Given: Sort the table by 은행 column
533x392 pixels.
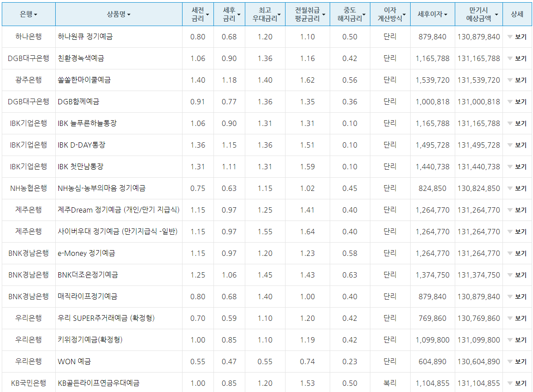Looking at the screenshot, I should coord(36,14).
